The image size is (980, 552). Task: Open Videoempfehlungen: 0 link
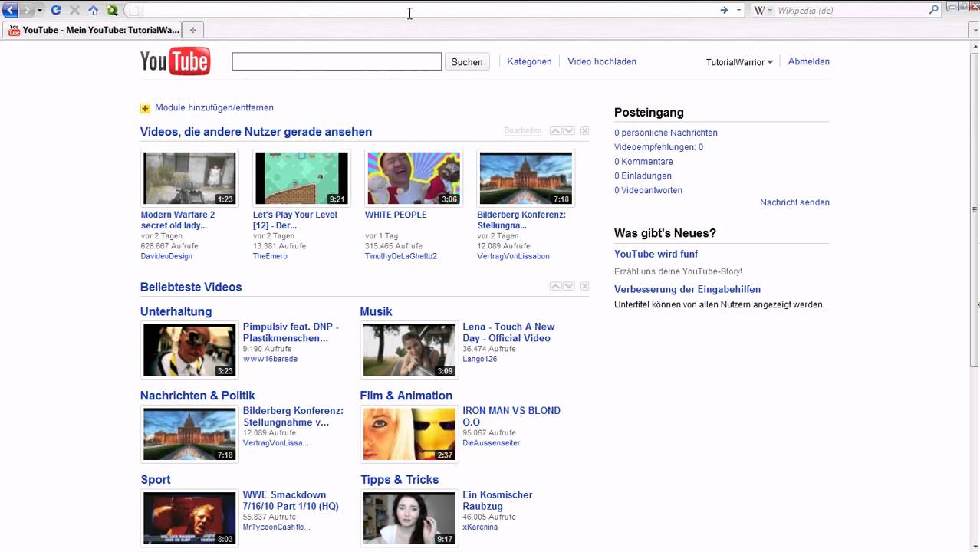pos(659,147)
